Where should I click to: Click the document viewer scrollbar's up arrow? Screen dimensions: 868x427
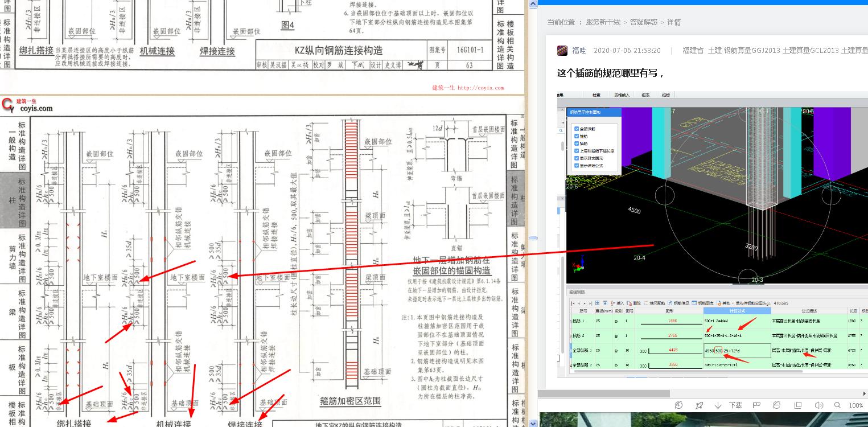tap(533, 4)
